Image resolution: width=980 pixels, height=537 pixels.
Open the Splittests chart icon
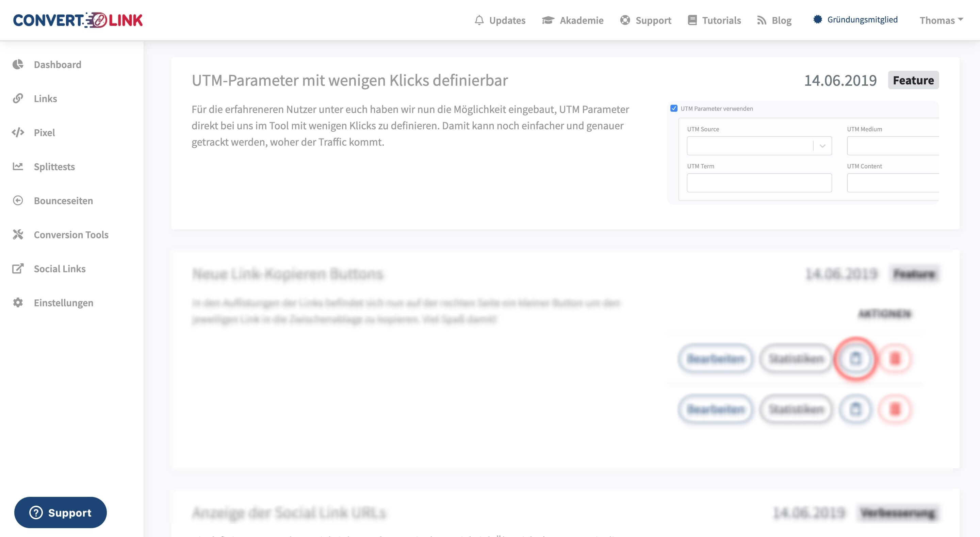pos(18,166)
